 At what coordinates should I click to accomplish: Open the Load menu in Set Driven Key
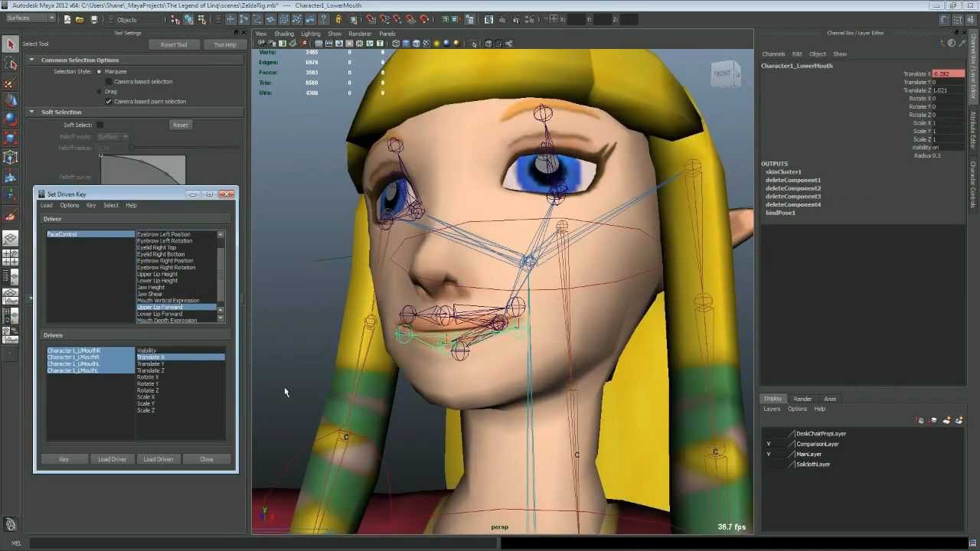click(47, 205)
